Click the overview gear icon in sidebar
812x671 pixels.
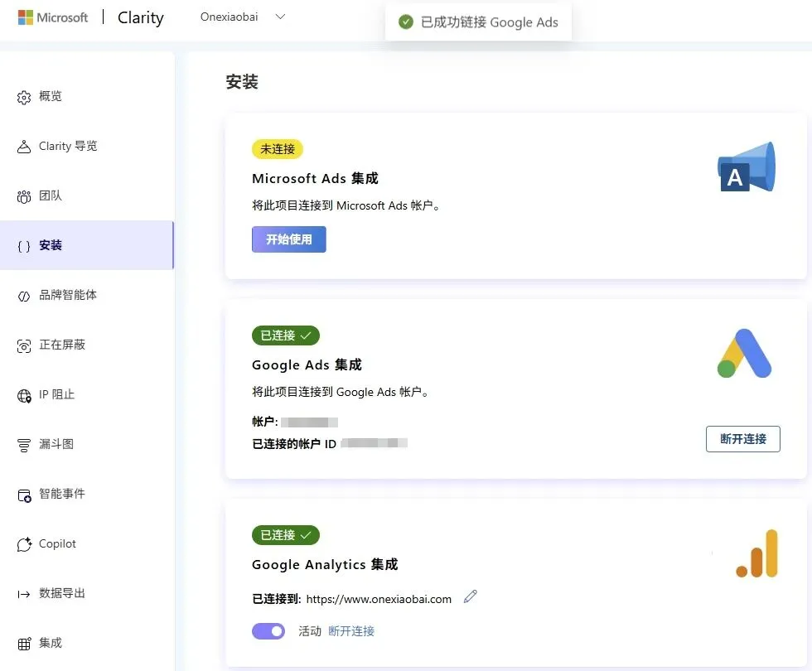click(24, 97)
